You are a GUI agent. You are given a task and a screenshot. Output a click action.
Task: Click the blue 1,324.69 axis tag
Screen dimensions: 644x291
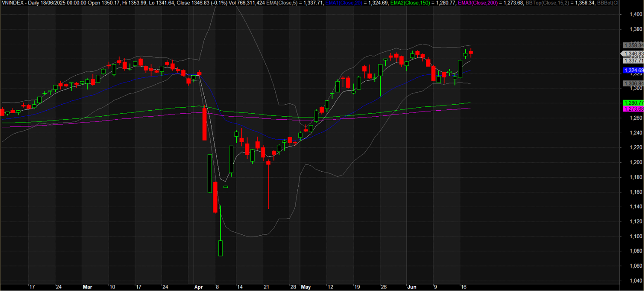click(633, 70)
